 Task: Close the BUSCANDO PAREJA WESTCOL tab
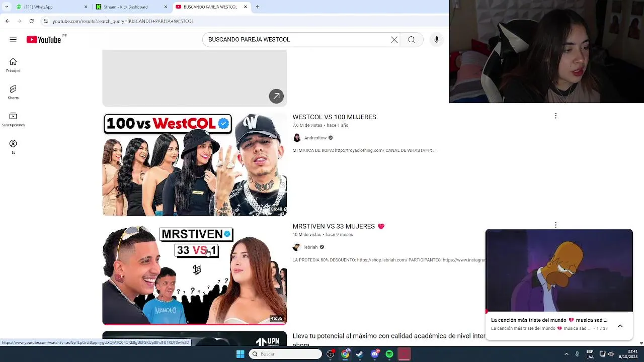(246, 7)
